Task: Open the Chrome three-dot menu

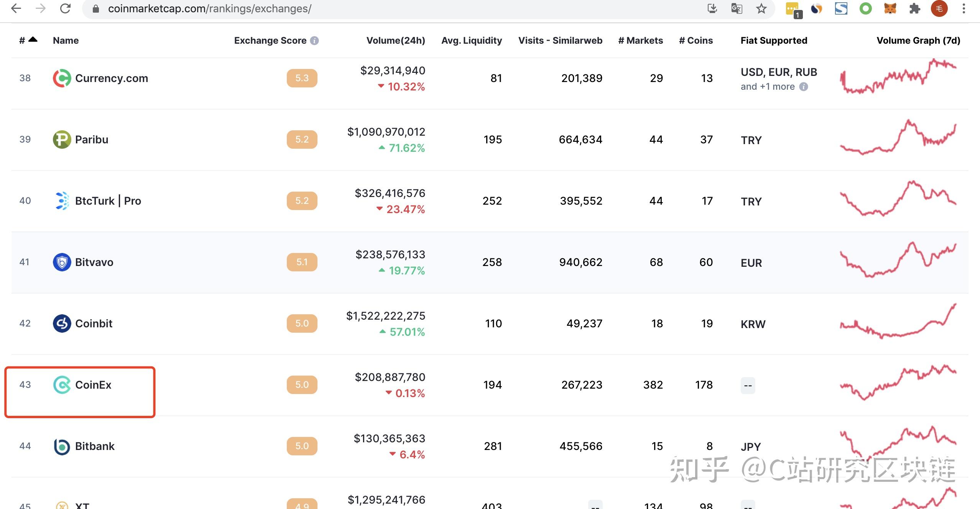Action: [964, 8]
